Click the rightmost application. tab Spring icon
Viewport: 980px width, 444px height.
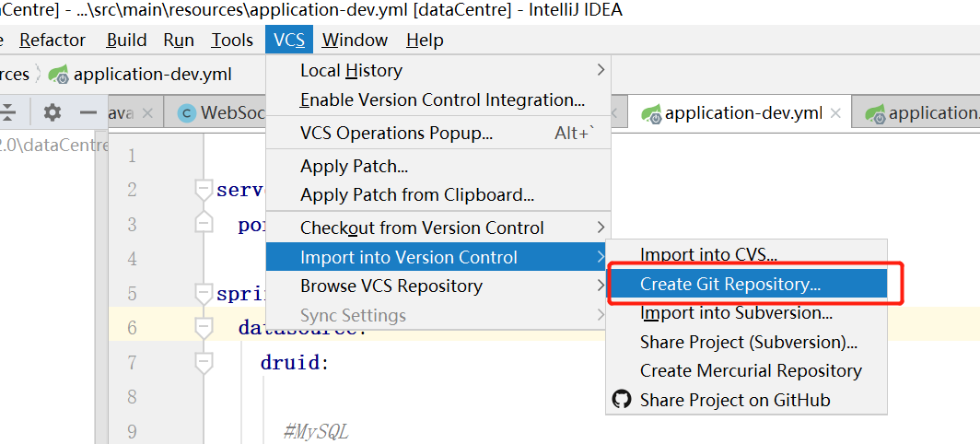pyautogui.click(x=875, y=113)
